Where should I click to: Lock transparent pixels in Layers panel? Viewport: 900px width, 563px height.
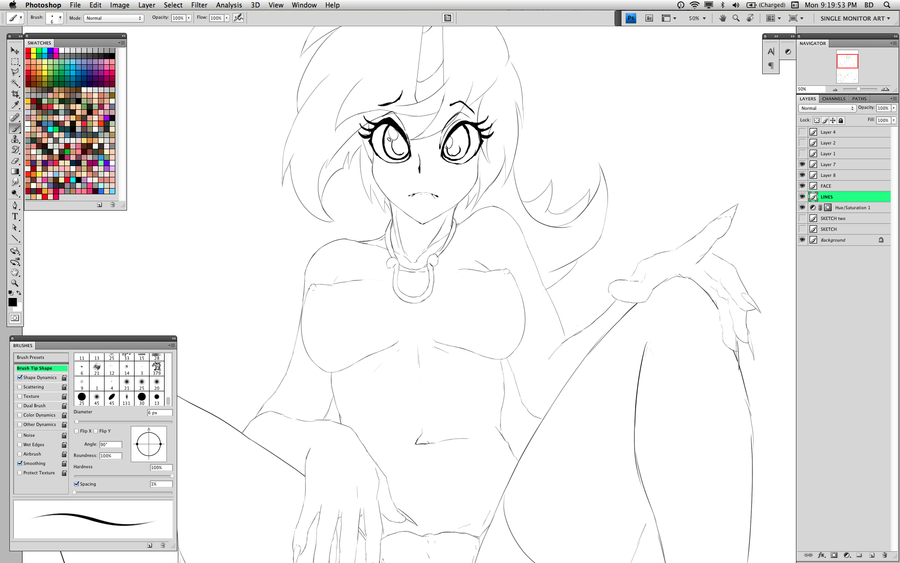click(x=817, y=121)
